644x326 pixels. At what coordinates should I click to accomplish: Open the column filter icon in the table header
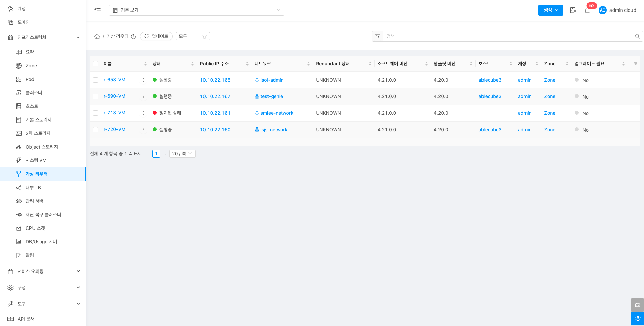[635, 64]
